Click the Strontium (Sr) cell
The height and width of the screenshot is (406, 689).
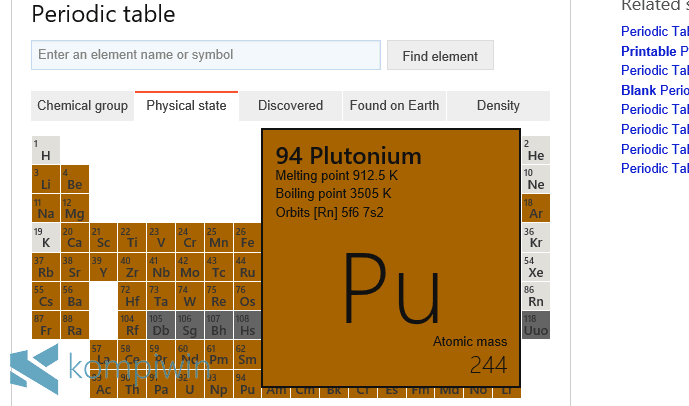click(x=75, y=267)
